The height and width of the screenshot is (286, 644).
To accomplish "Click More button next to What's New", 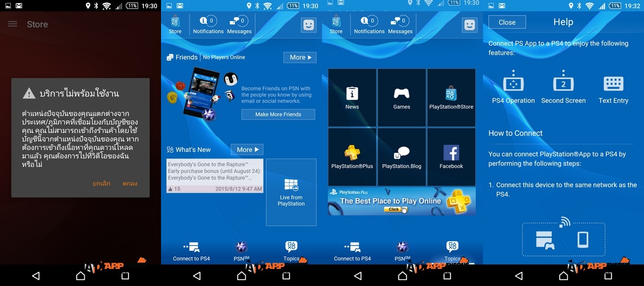I will [247, 150].
